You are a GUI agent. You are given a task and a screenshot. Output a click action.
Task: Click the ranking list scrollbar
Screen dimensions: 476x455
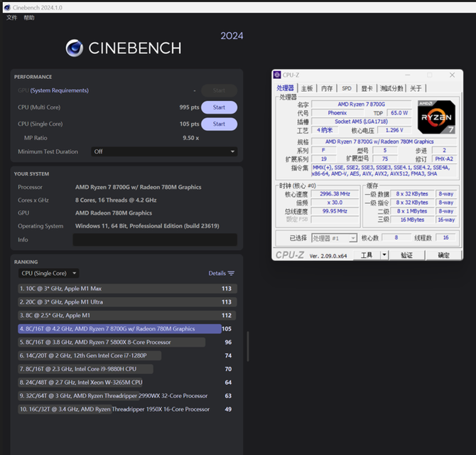coord(248,346)
